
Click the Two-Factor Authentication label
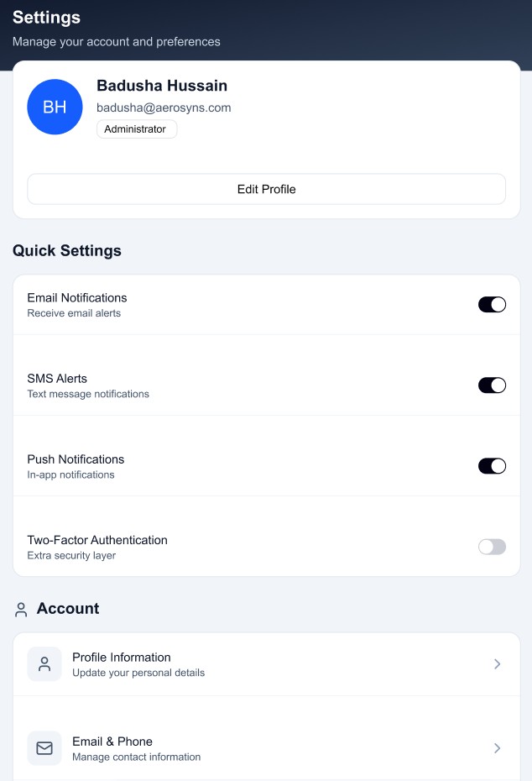[x=97, y=540]
